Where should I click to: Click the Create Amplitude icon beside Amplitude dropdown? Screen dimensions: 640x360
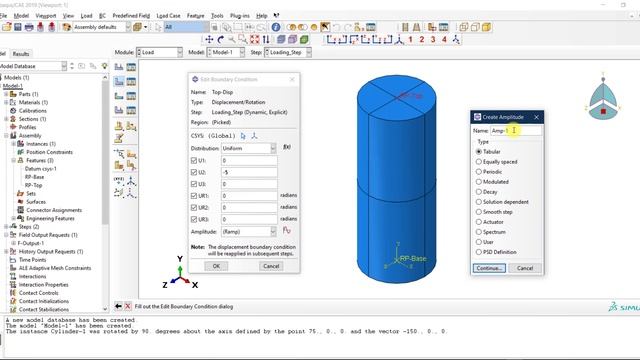pyautogui.click(x=287, y=231)
